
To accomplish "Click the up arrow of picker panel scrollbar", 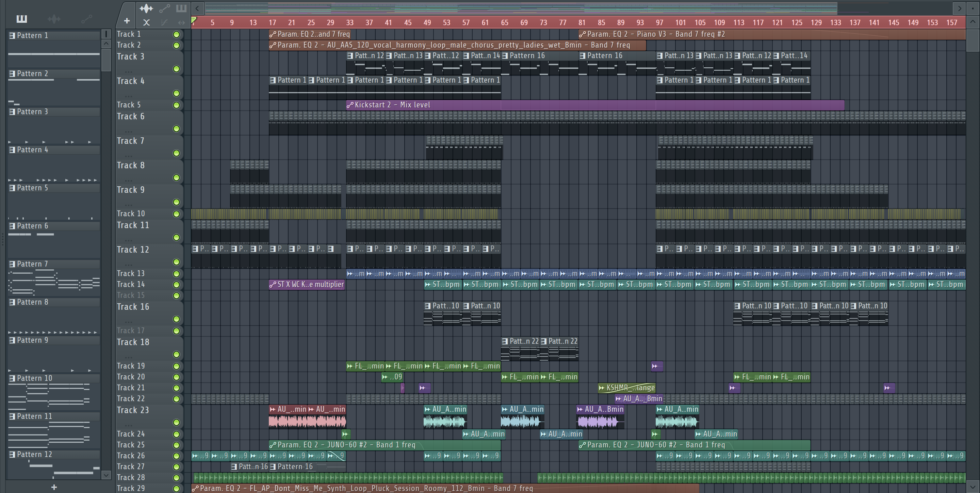I will [106, 44].
